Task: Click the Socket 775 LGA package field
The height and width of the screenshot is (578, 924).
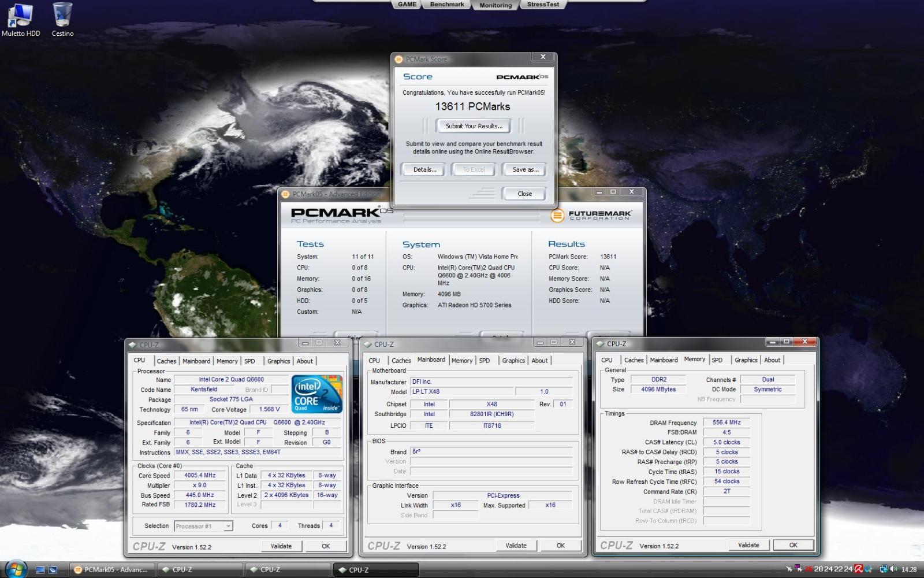Action: (231, 399)
